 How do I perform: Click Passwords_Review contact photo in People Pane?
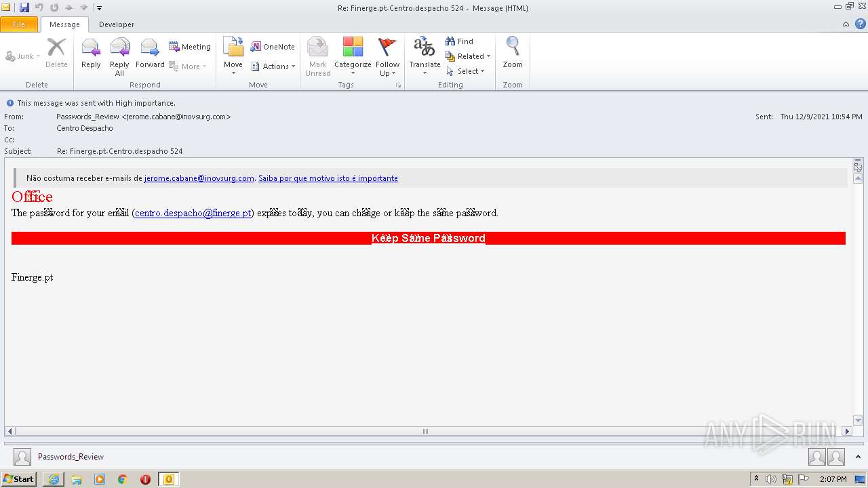(22, 457)
